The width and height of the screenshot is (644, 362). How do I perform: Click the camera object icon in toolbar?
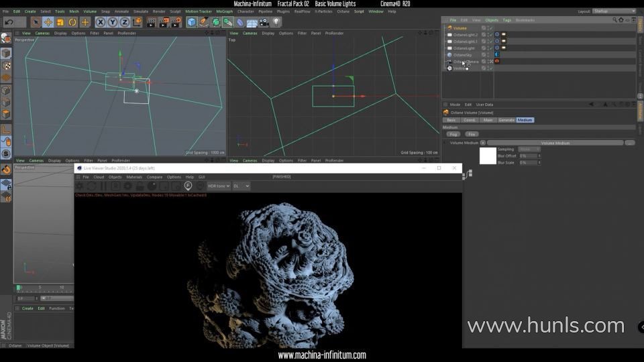click(264, 22)
